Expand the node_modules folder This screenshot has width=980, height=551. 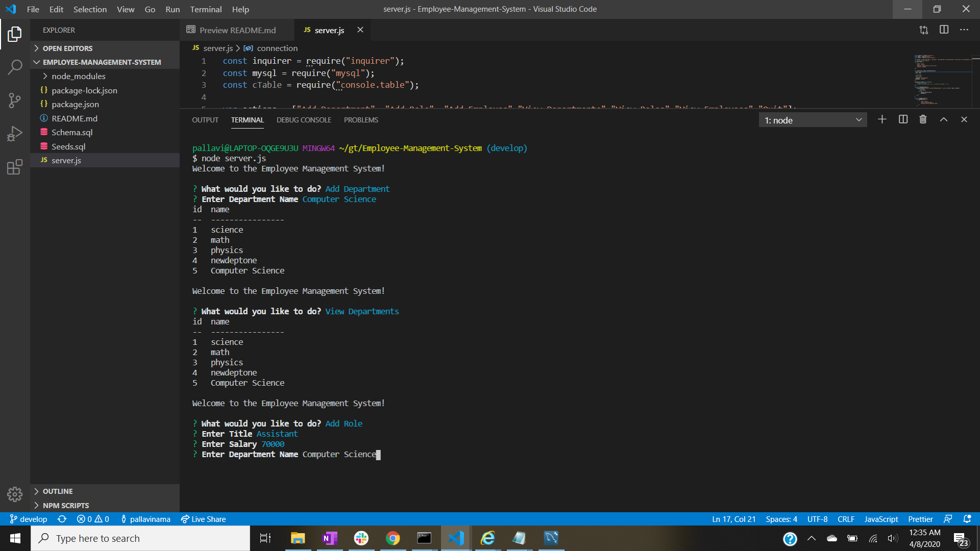point(45,76)
